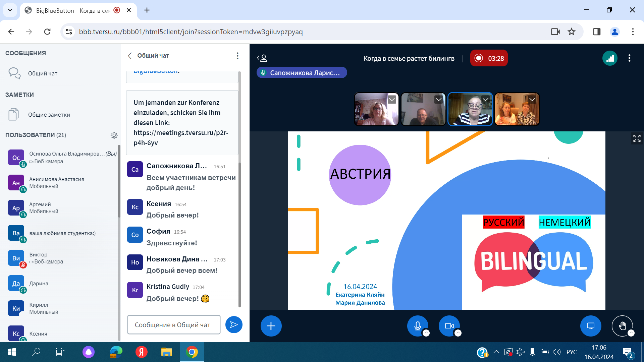Viewport: 644px width, 362px height.
Task: Click the address bar URL
Action: pos(191,32)
